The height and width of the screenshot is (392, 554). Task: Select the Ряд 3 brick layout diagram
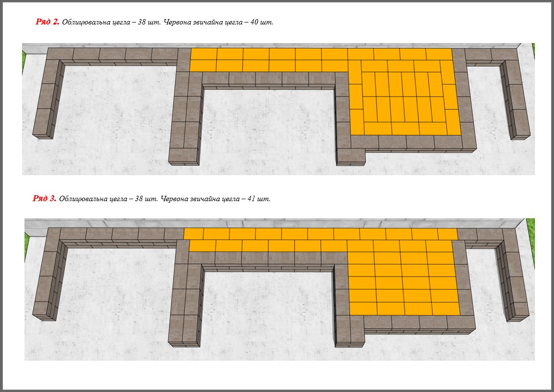coord(279,289)
